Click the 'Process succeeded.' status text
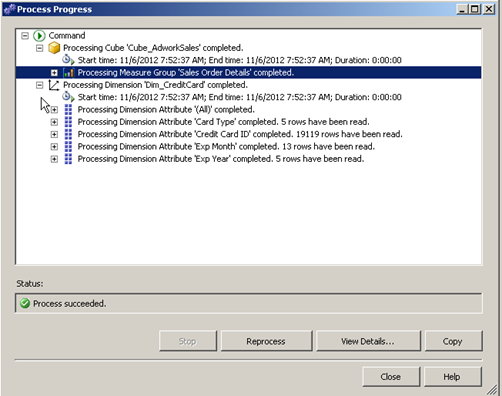 tap(69, 304)
